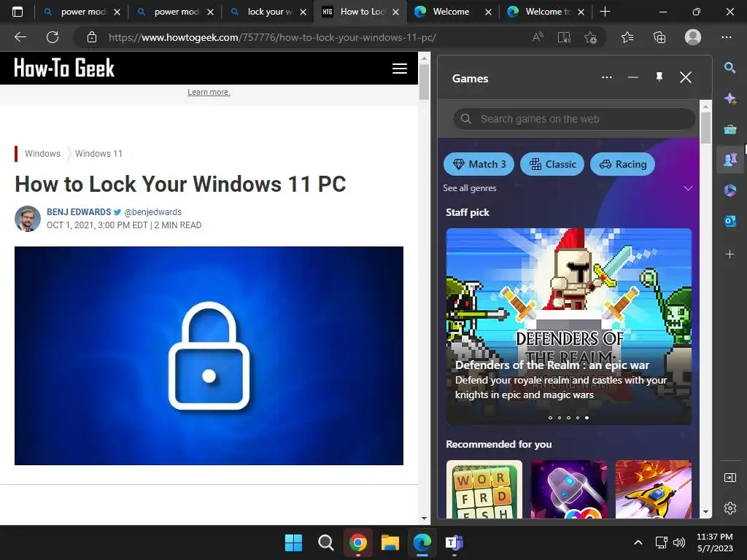Open sidebar Search icon
The width and height of the screenshot is (747, 560).
pyautogui.click(x=729, y=68)
